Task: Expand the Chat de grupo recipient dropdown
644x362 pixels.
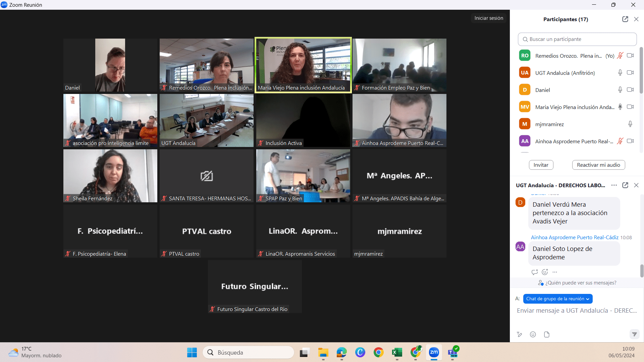Action: 557,299
